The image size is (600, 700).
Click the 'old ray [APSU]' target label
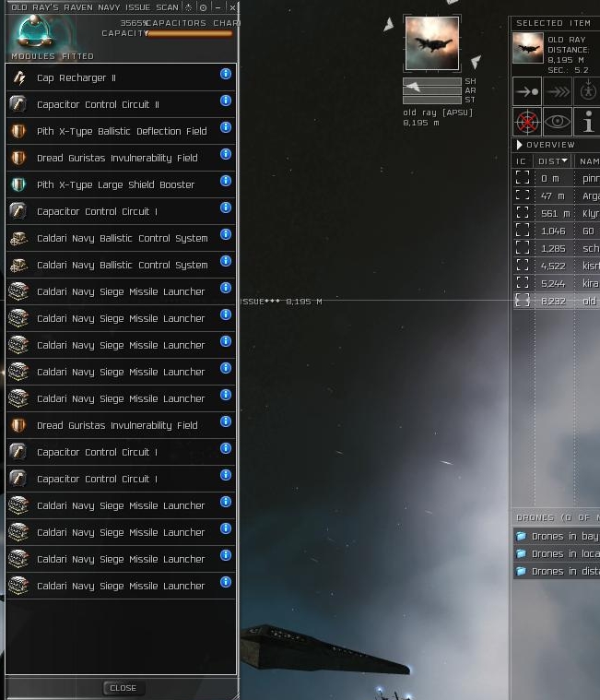coord(438,113)
